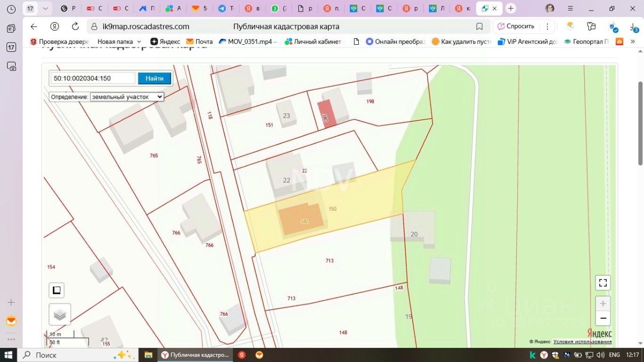Click the map layers icon

click(60, 315)
